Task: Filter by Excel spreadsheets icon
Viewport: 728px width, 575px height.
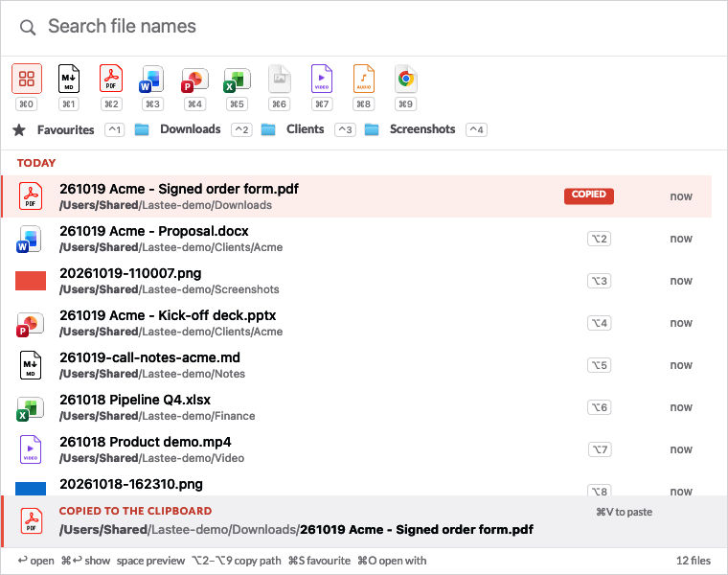Action: coord(237,80)
